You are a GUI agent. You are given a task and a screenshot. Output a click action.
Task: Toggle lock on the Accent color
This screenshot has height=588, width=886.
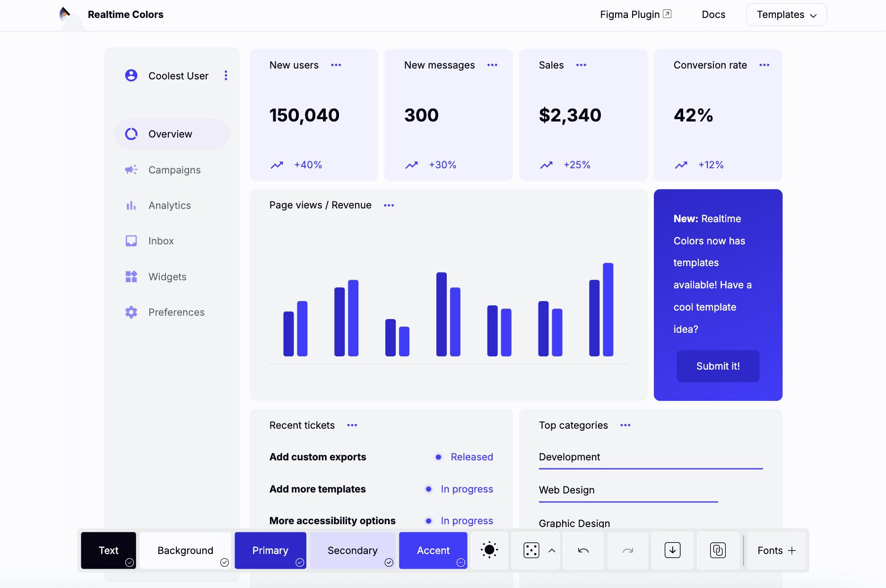(461, 562)
